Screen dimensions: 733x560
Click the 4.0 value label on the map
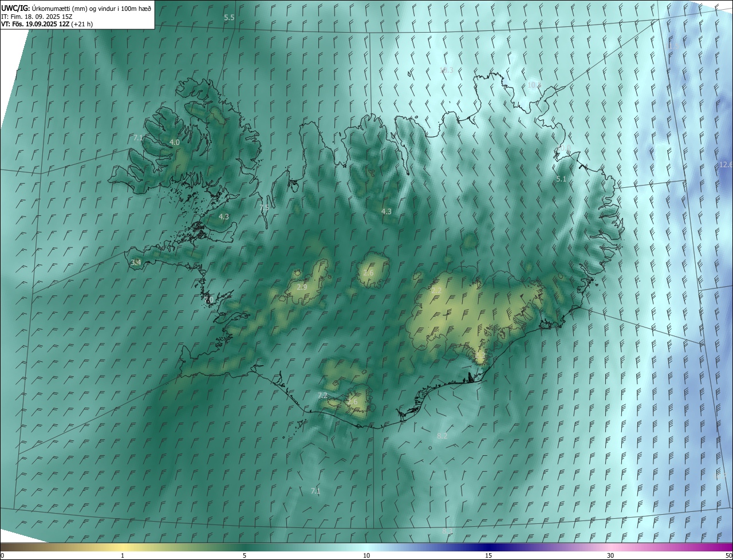pyautogui.click(x=175, y=142)
